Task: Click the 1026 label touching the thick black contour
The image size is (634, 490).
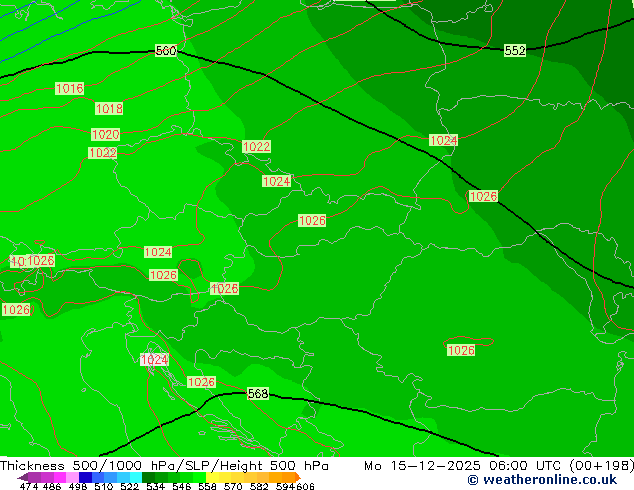Action: [483, 196]
